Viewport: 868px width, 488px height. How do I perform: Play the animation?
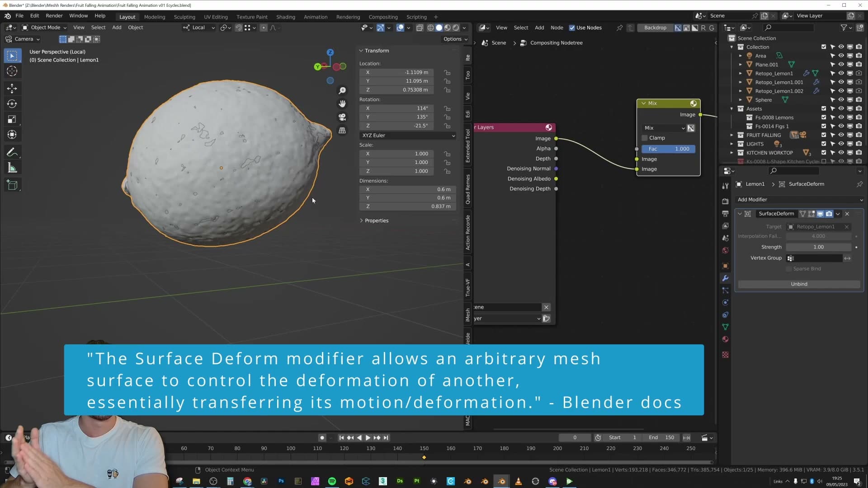tap(368, 438)
